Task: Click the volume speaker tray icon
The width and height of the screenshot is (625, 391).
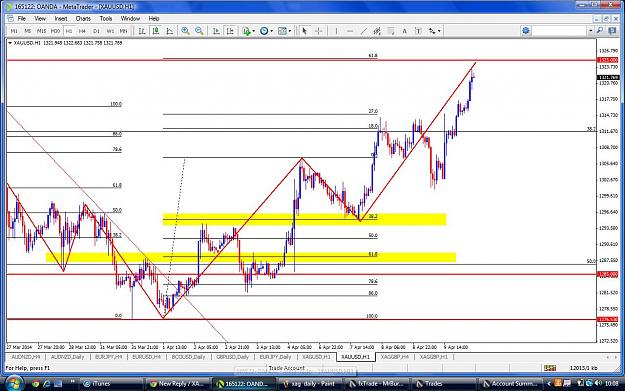Action: coord(598,383)
